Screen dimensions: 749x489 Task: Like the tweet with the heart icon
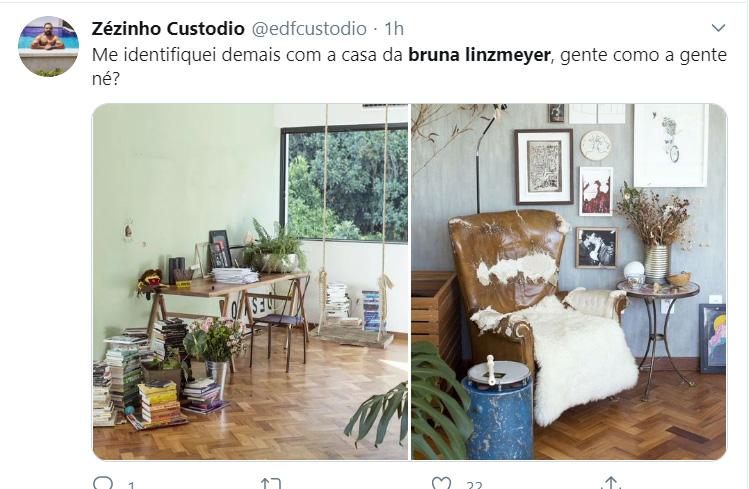pos(441,483)
